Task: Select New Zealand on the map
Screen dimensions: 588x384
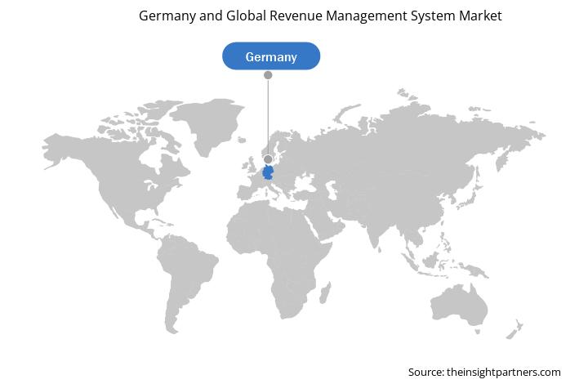Action: [x=514, y=329]
